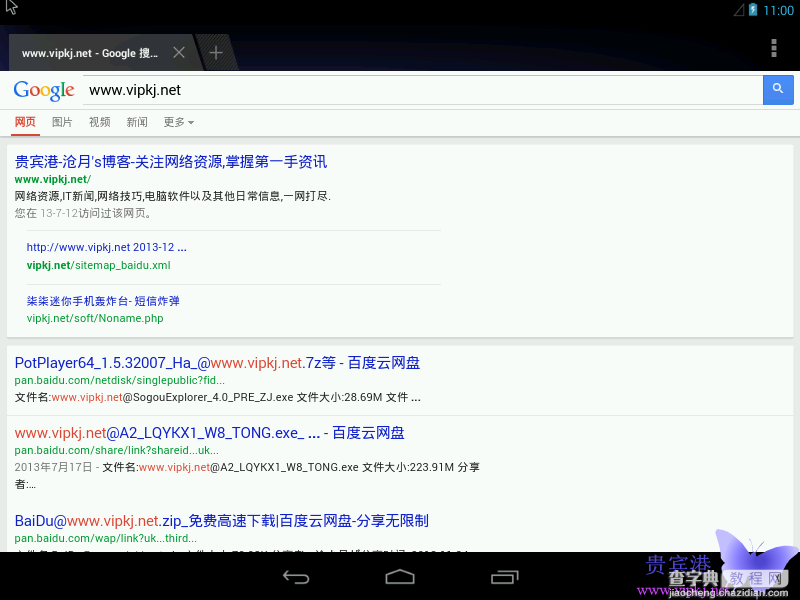Open the Android recent apps icon
The image size is (800, 600).
505,577
